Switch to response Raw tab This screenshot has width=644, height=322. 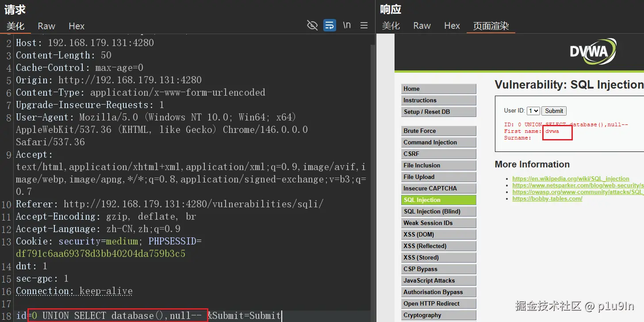click(x=422, y=26)
